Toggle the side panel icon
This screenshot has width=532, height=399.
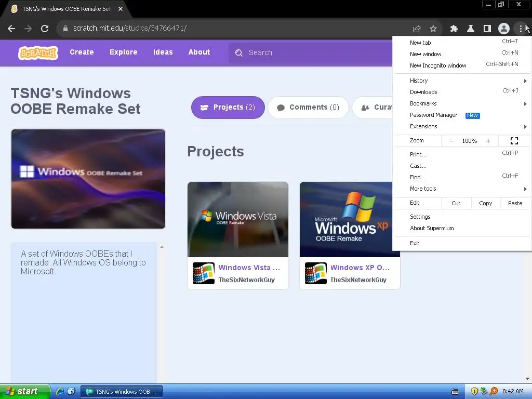coord(487,29)
